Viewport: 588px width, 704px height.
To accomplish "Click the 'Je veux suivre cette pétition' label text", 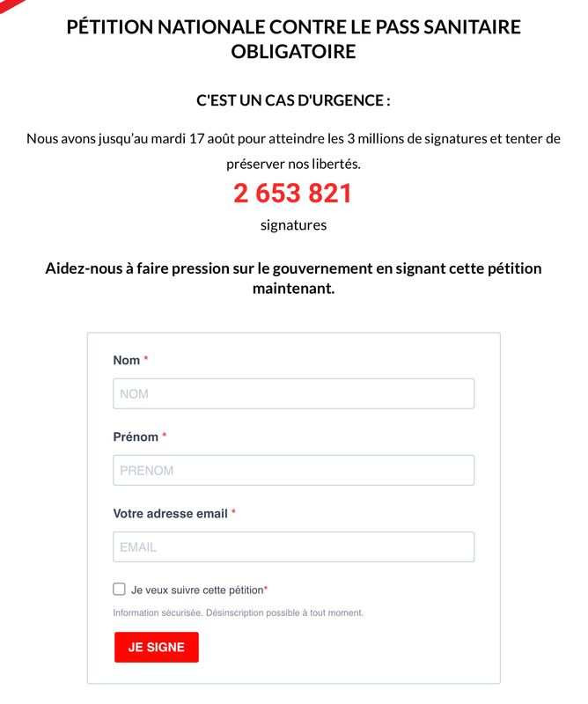I will [197, 590].
